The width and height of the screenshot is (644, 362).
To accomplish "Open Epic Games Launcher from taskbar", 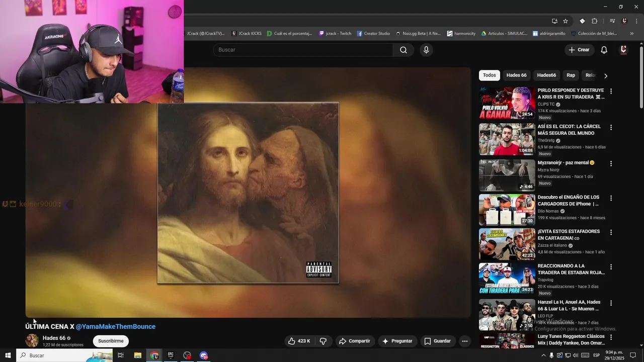I will tap(171, 355).
